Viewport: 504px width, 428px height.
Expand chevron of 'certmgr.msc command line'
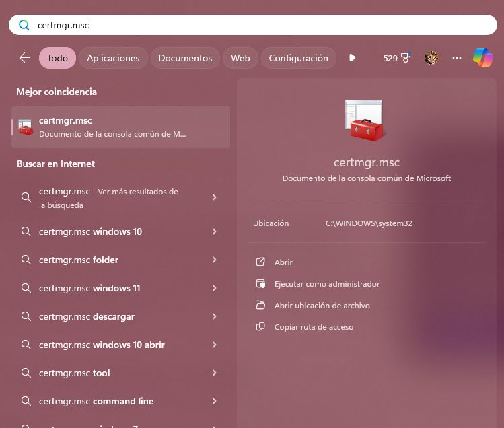tap(214, 401)
